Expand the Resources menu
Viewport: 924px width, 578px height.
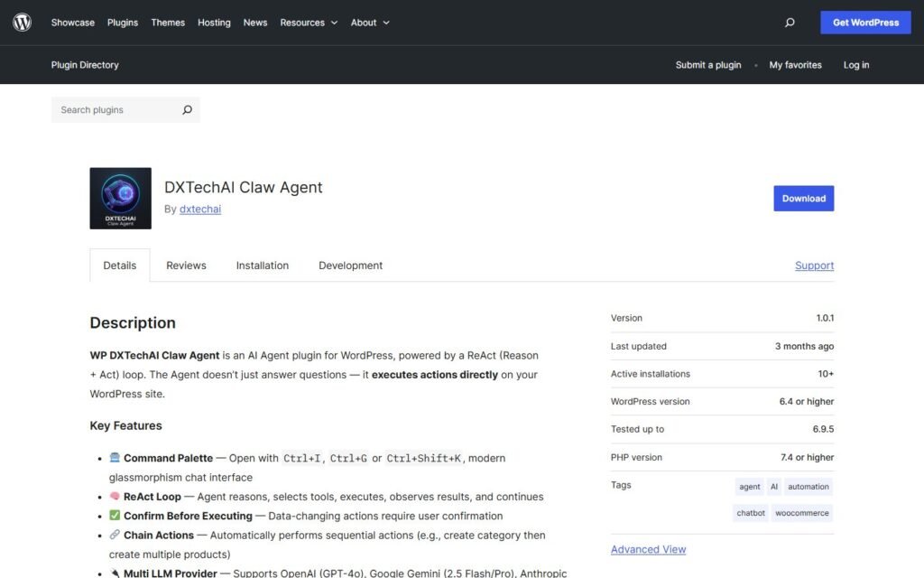click(x=309, y=23)
